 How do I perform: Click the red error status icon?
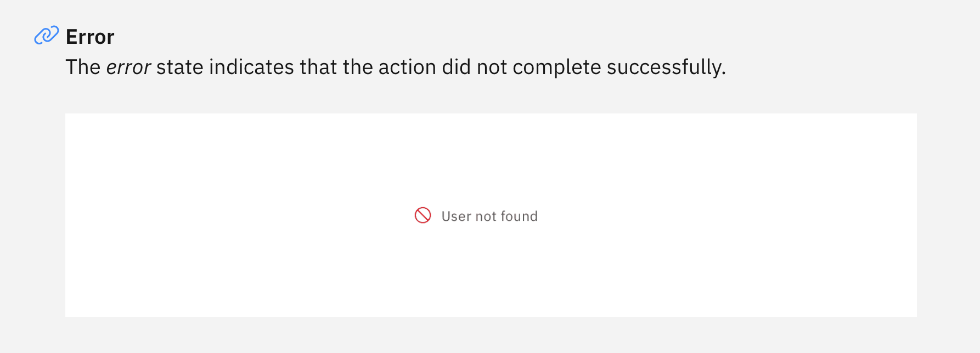423,215
